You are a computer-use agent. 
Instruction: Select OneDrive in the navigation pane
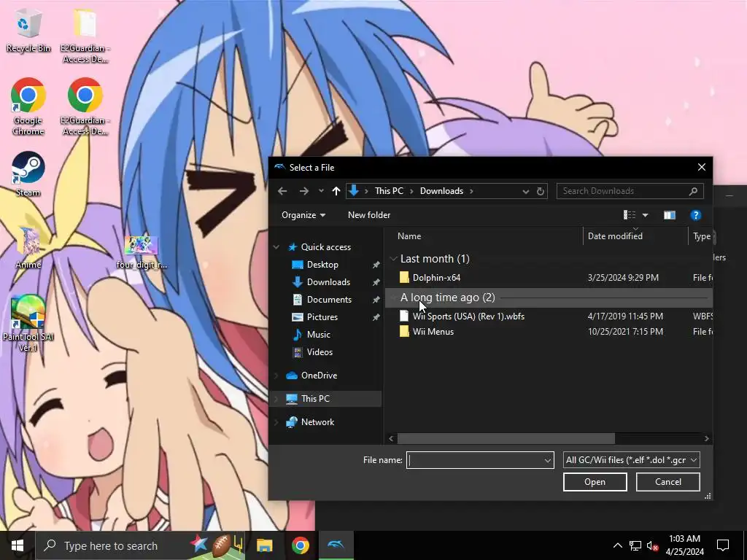point(319,376)
